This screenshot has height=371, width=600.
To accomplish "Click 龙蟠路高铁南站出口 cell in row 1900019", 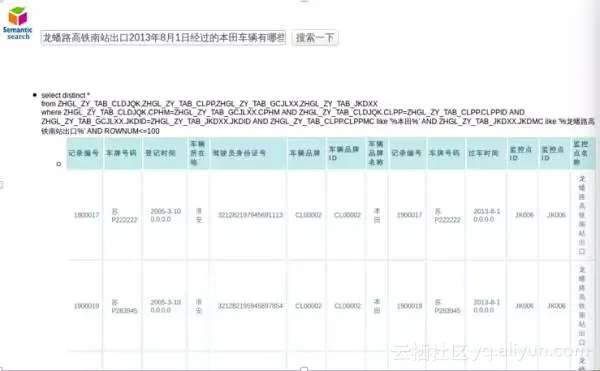I will [x=582, y=306].
